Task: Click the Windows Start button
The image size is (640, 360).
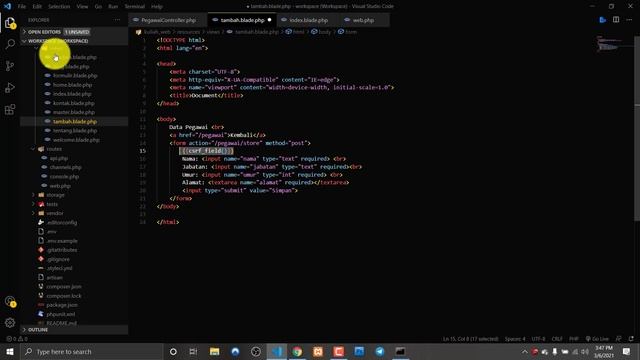Action: click(10, 351)
